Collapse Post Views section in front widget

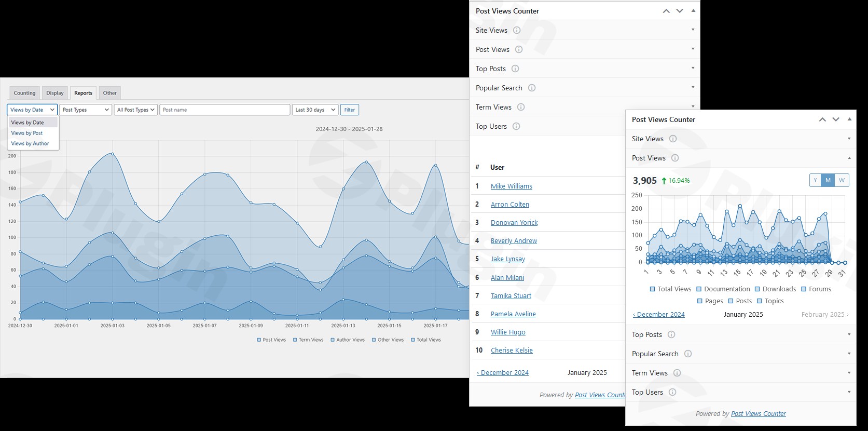[x=849, y=158]
